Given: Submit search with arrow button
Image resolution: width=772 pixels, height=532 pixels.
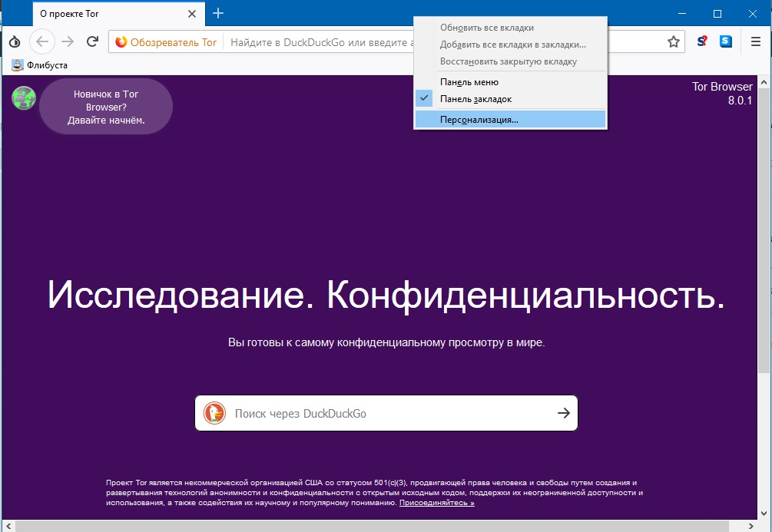Looking at the screenshot, I should pos(564,414).
